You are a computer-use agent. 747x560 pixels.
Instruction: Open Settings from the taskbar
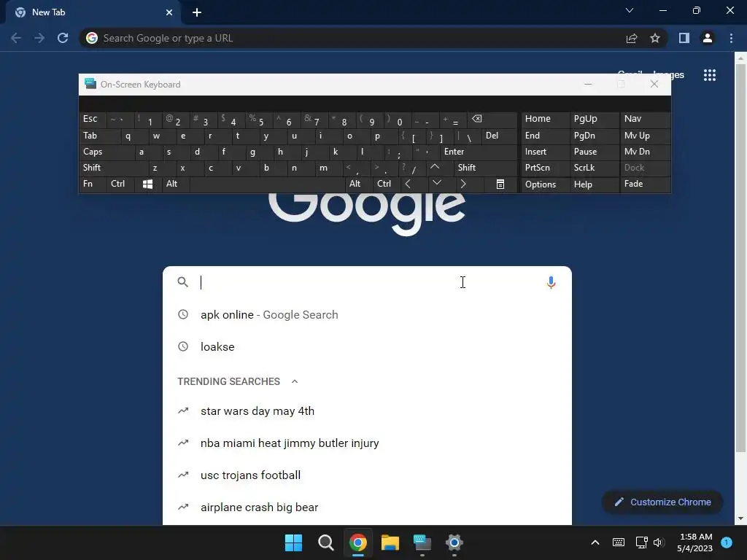pos(454,542)
